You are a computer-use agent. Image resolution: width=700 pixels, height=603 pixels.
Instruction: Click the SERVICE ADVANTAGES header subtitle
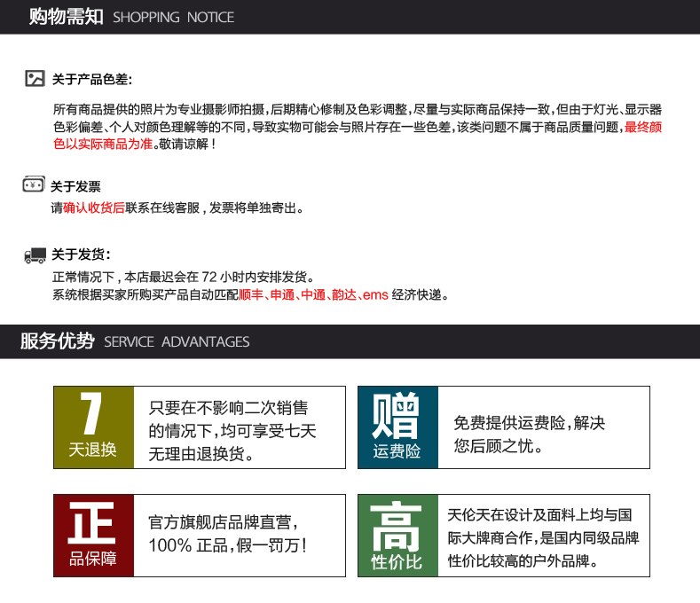(x=177, y=342)
